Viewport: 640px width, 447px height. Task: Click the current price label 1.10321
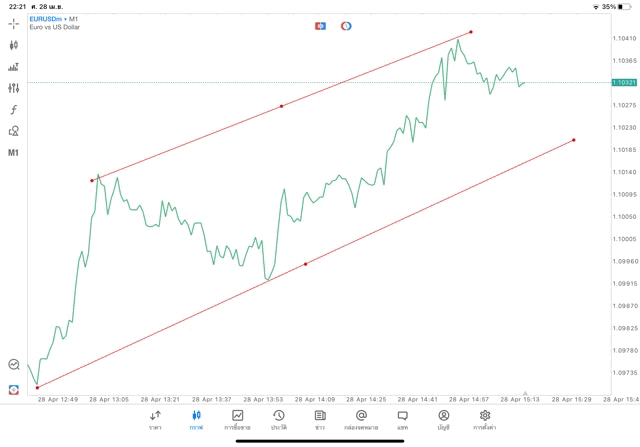tap(624, 82)
